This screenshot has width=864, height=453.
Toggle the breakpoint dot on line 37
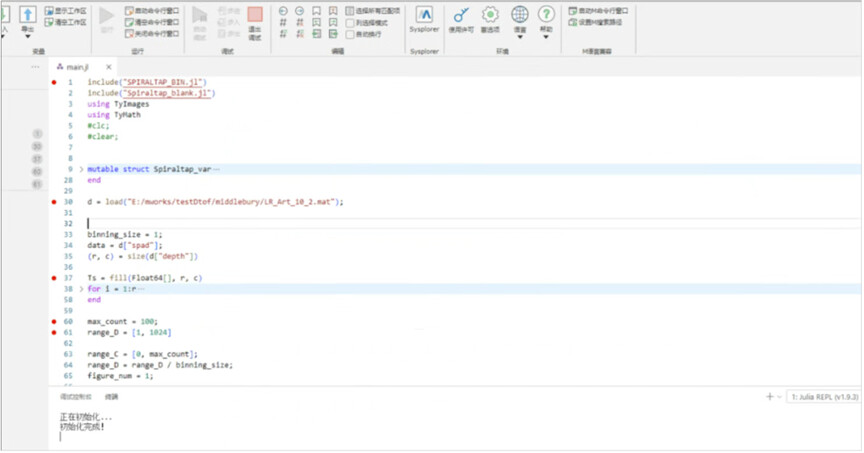pyautogui.click(x=54, y=278)
